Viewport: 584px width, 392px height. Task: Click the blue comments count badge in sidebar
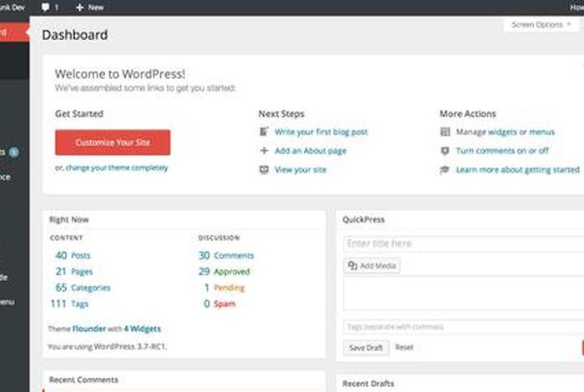[14, 153]
